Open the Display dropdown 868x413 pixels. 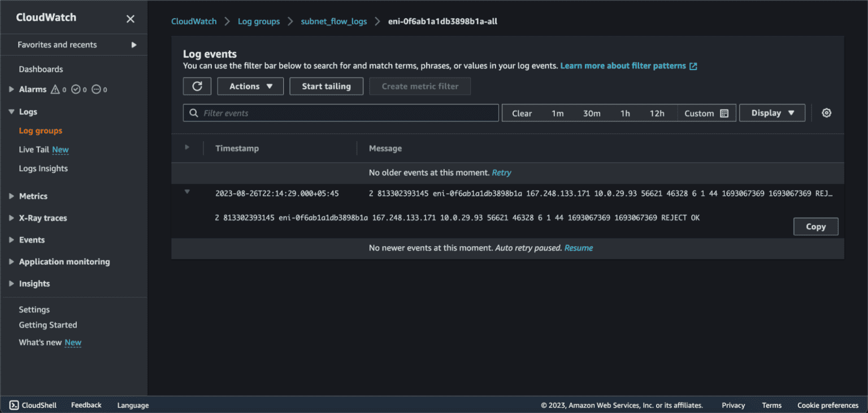(772, 112)
